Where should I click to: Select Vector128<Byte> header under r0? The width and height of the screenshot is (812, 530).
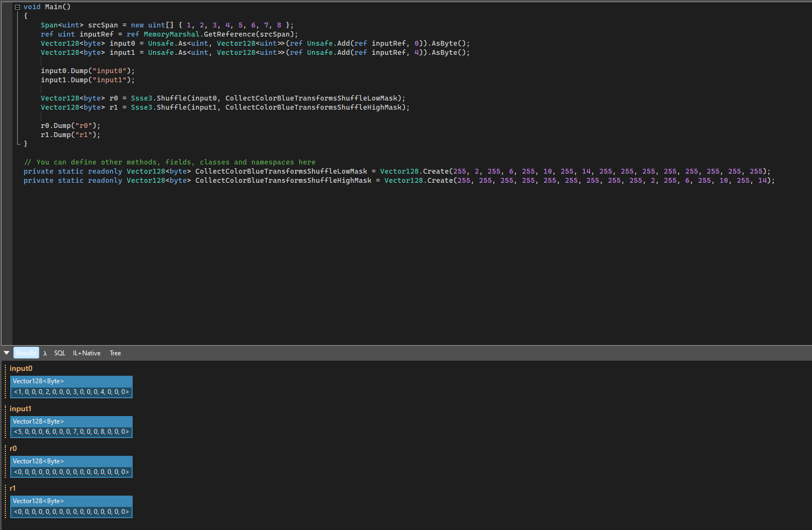click(71, 461)
